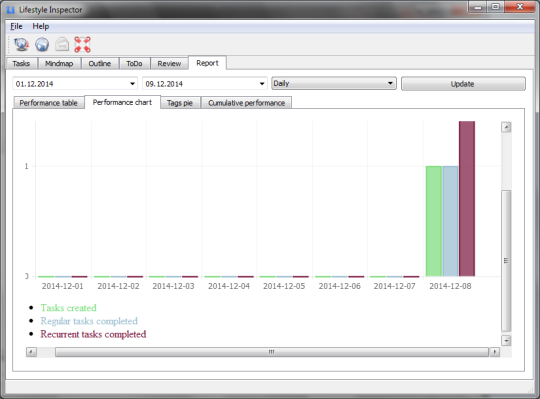Click the 'Tasks created' legend label
Viewport: 540px width, 399px height.
click(x=69, y=308)
